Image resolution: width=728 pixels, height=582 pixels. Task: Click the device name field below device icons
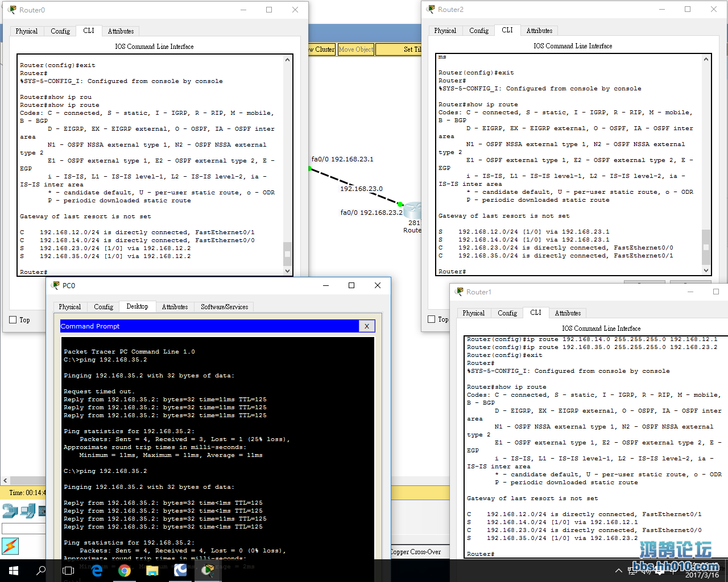tap(24, 529)
